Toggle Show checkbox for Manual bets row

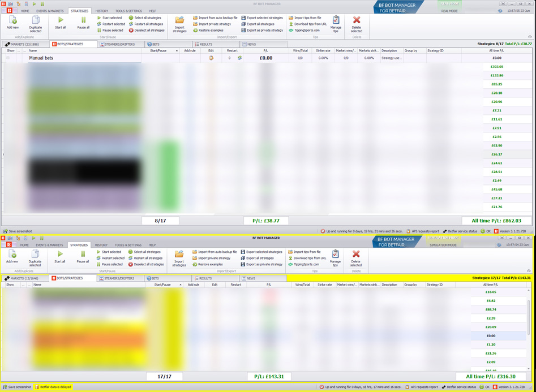(8, 58)
